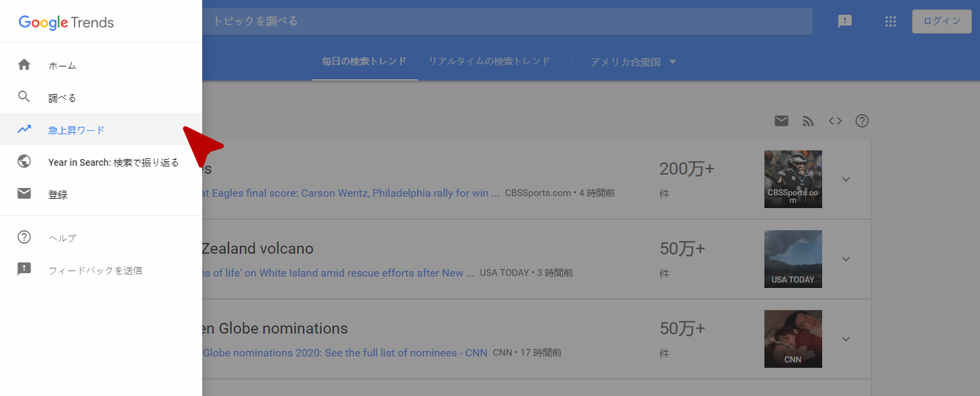Select the 毎日の検索トレンド tab
This screenshot has height=396, width=980.
pyautogui.click(x=364, y=61)
